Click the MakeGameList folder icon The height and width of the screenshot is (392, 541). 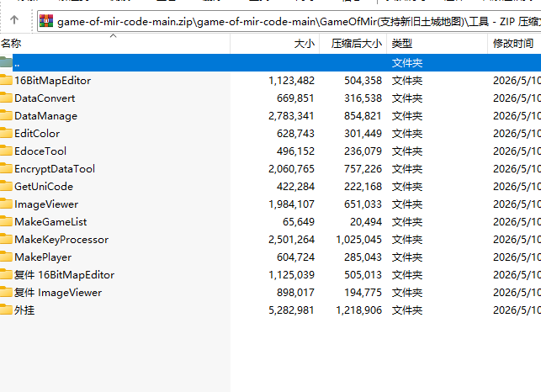pyautogui.click(x=6, y=221)
